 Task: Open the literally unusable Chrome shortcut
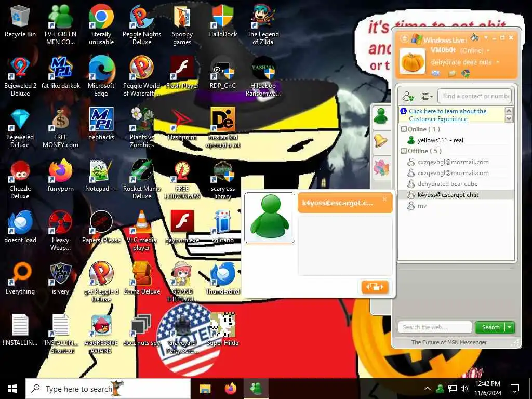101,25
